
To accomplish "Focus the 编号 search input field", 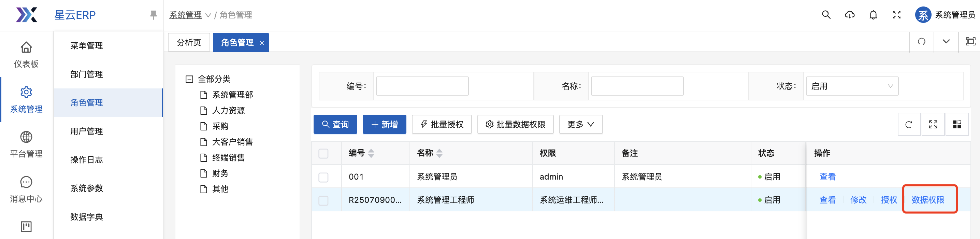I will [422, 86].
